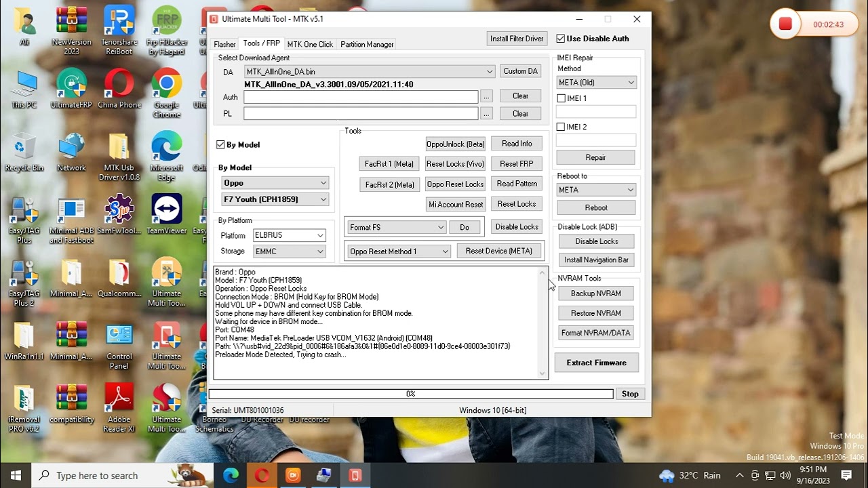Click Backup NVRAM button

[596, 293]
